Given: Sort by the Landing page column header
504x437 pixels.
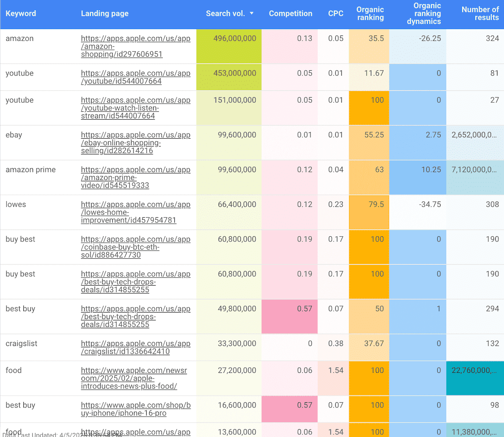Looking at the screenshot, I should click(105, 13).
